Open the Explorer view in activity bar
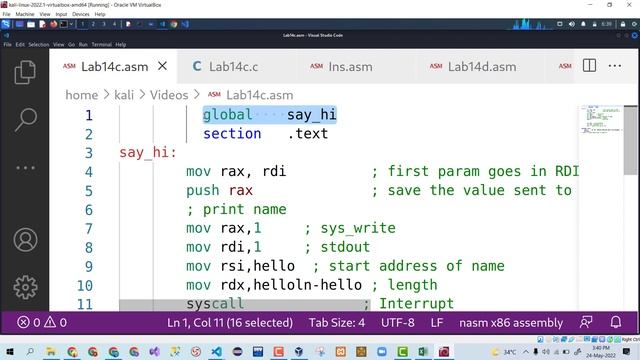640x360 pixels. tap(25, 72)
